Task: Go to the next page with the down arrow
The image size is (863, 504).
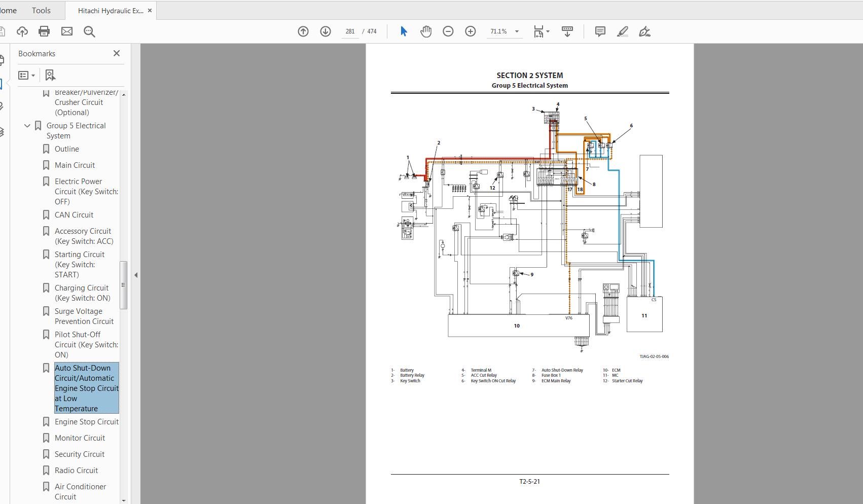Action: click(x=325, y=31)
